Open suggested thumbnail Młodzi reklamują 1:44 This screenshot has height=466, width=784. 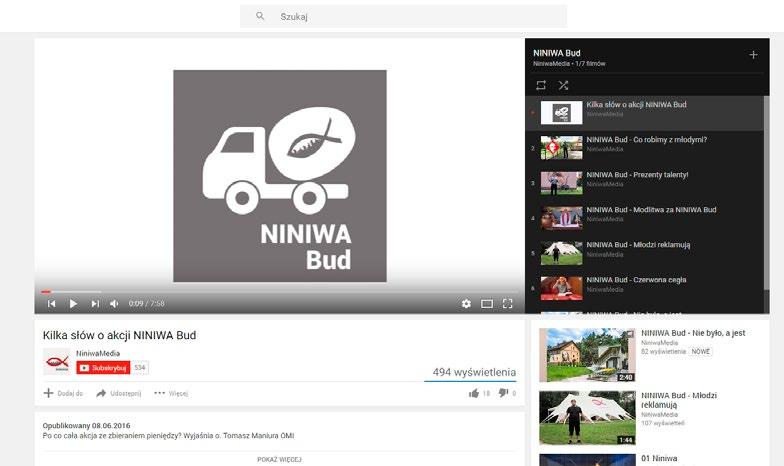pos(588,418)
